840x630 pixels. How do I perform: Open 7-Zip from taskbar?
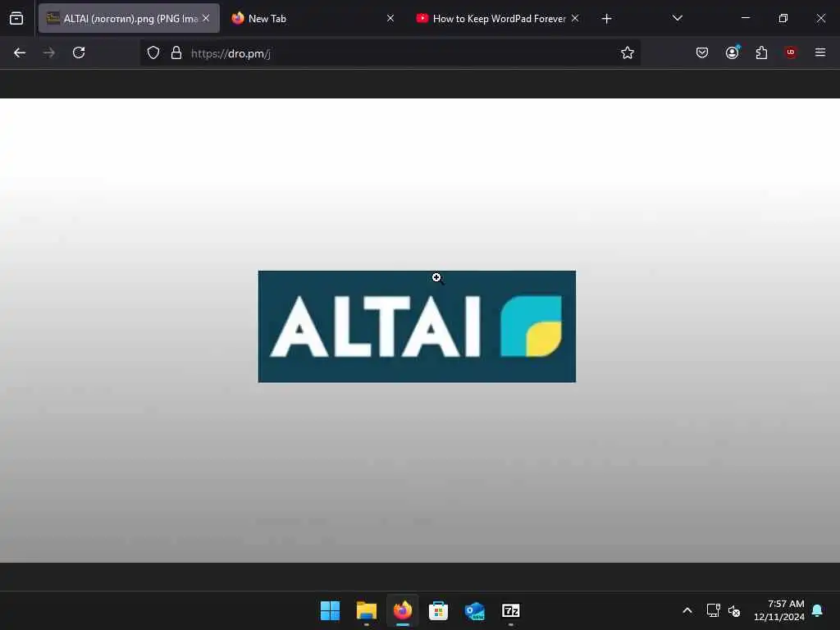point(510,610)
